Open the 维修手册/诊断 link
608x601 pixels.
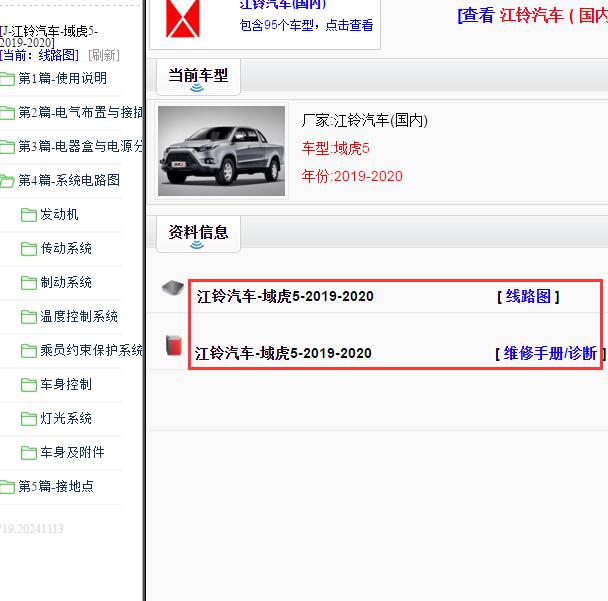[550, 353]
